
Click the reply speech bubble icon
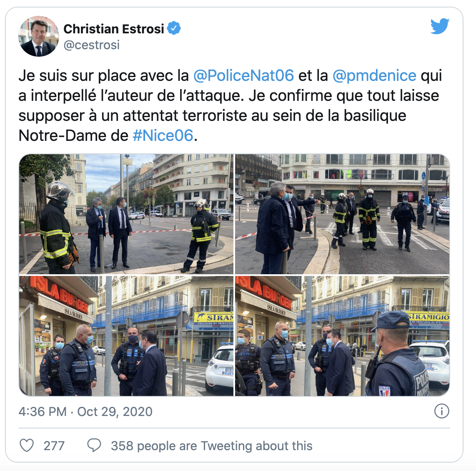(94, 445)
